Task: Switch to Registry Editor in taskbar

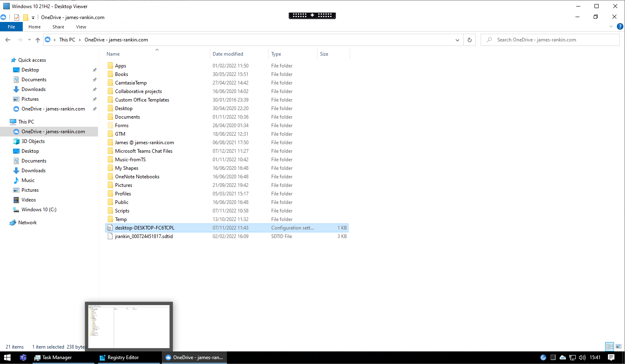Action: tap(123, 357)
